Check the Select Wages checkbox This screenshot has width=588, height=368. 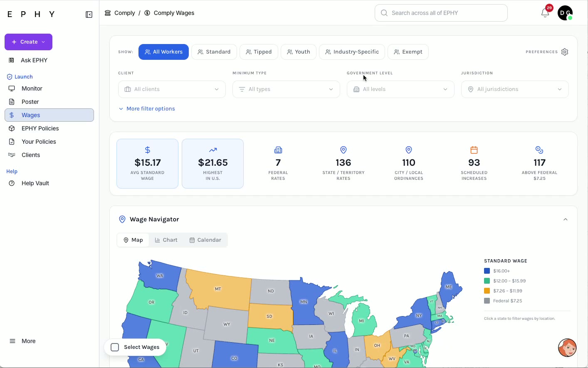point(115,347)
